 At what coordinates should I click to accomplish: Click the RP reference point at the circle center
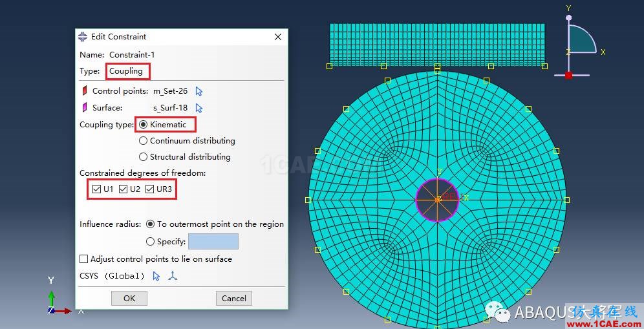coord(438,199)
